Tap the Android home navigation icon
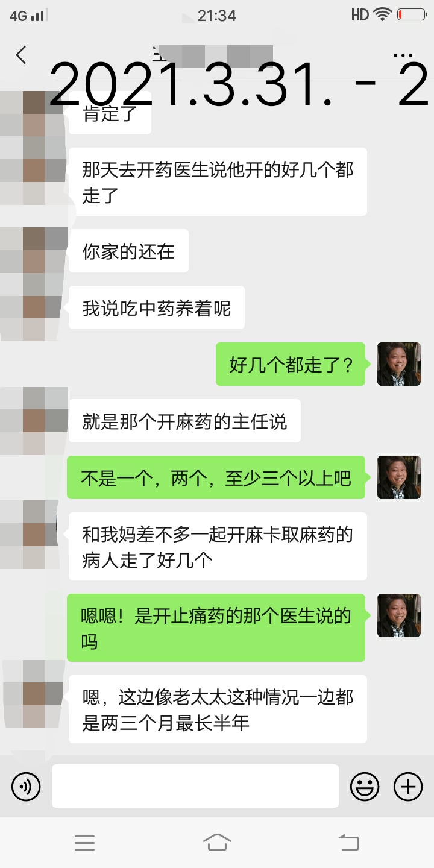434x868 pixels. point(217,842)
